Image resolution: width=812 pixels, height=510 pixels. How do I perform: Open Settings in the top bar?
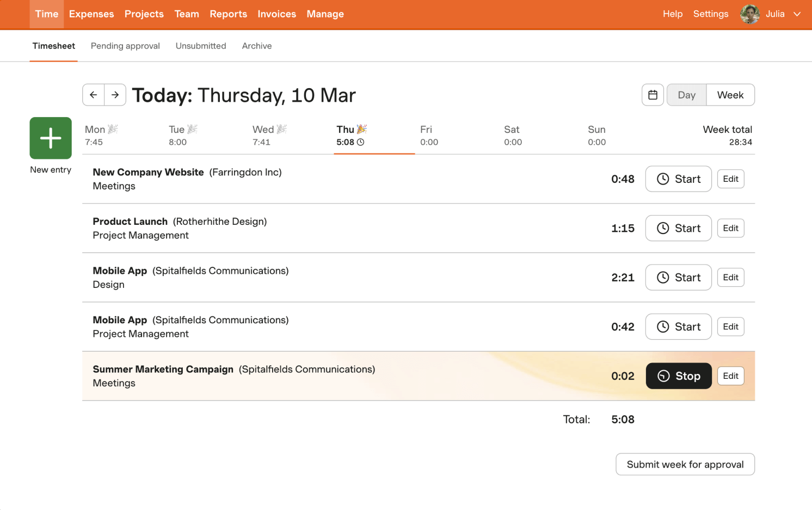[x=711, y=14]
